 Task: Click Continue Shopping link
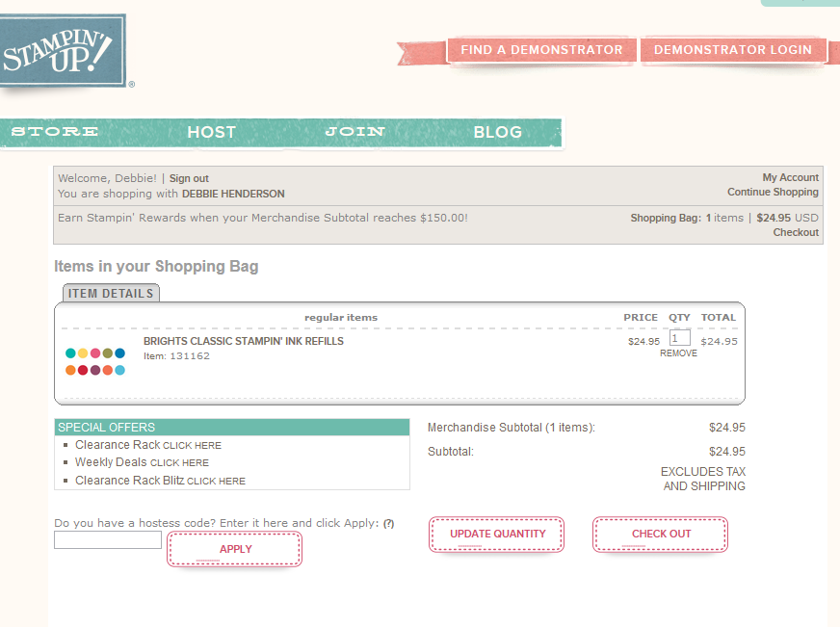pos(773,192)
